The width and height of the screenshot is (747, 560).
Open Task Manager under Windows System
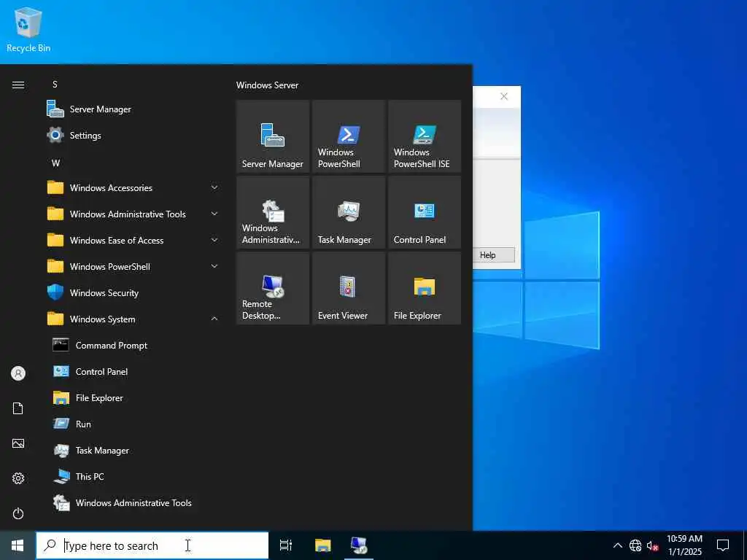(133, 450)
